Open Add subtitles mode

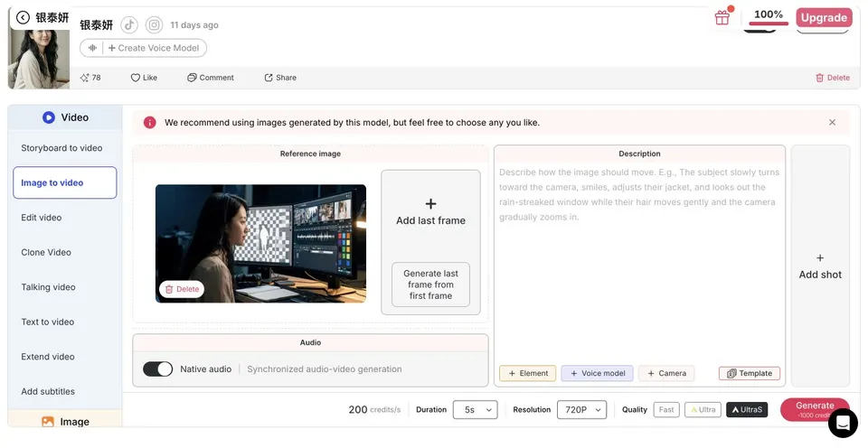48,391
